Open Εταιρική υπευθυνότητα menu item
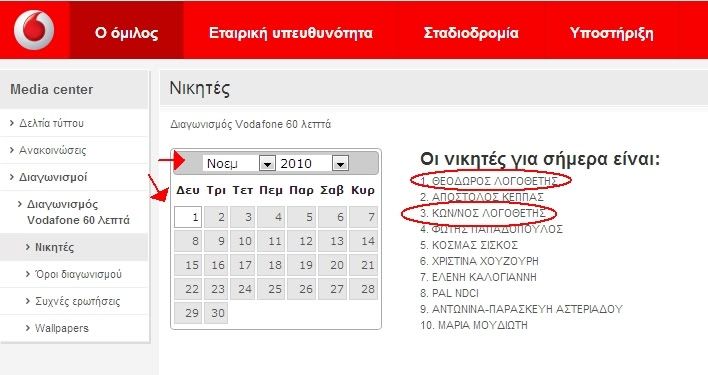 pos(291,33)
